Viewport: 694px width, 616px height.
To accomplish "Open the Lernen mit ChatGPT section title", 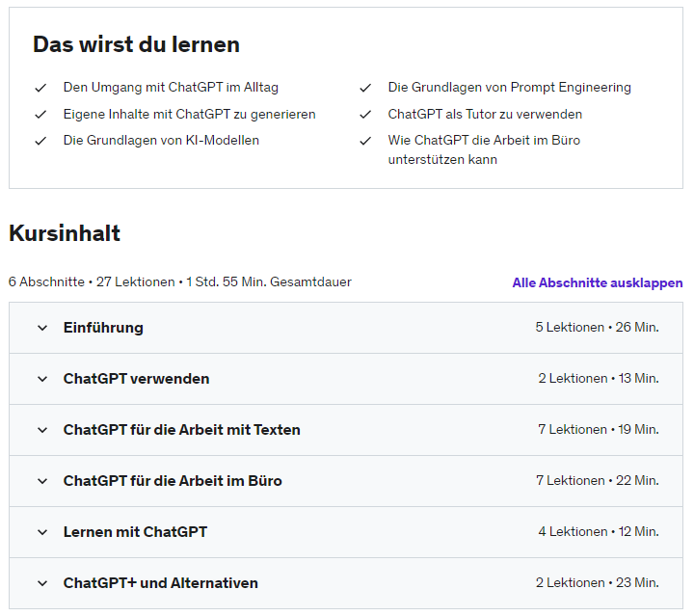I will [x=135, y=532].
